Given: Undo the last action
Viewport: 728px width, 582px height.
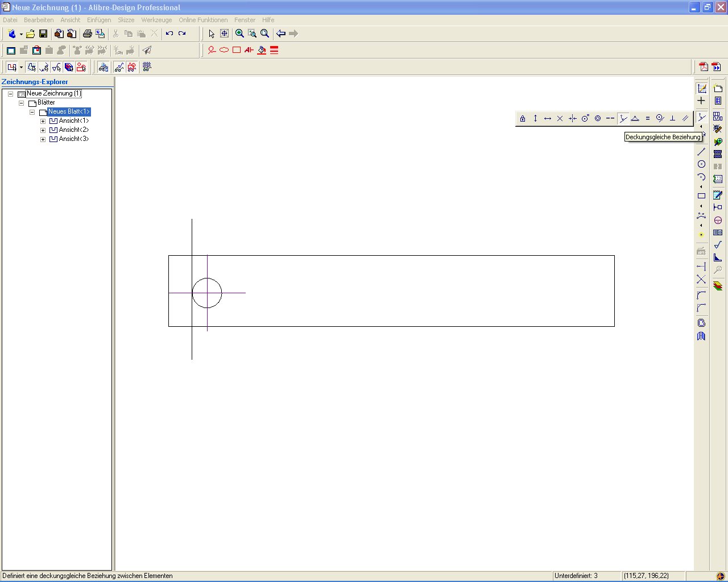Looking at the screenshot, I should pyautogui.click(x=169, y=34).
